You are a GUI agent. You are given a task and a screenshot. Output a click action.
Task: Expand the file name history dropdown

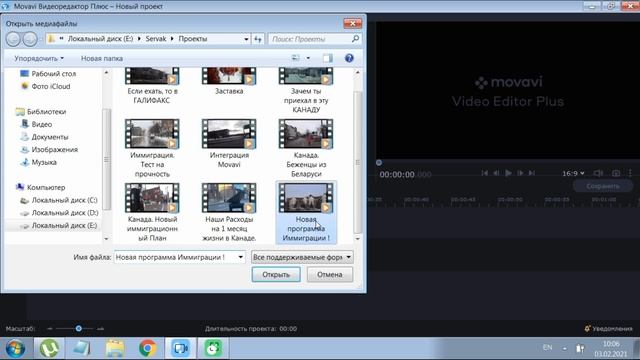click(x=241, y=257)
